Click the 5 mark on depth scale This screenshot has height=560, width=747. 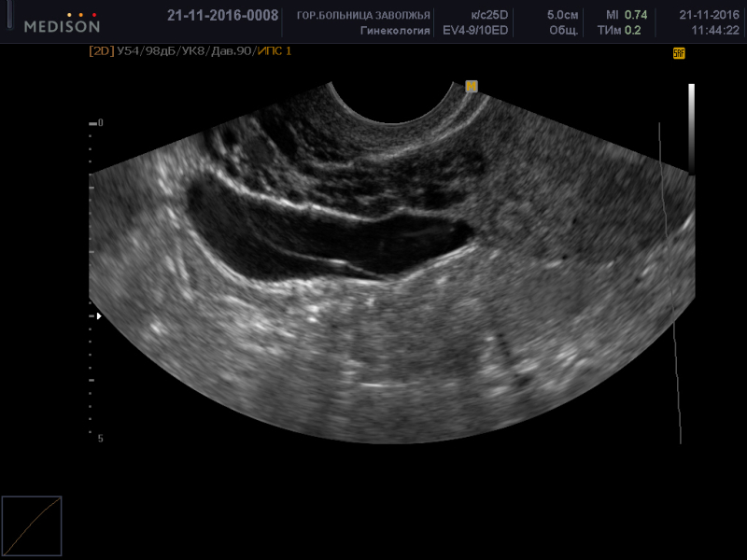(x=101, y=439)
